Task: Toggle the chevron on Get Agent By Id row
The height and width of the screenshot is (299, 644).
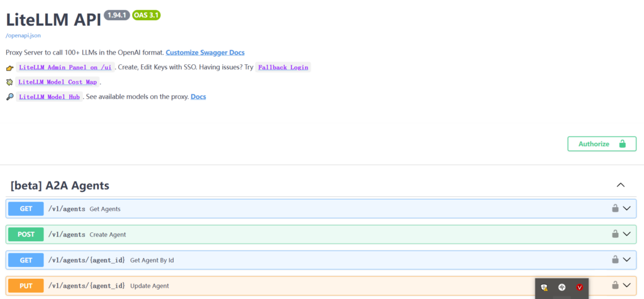Action: point(627,259)
